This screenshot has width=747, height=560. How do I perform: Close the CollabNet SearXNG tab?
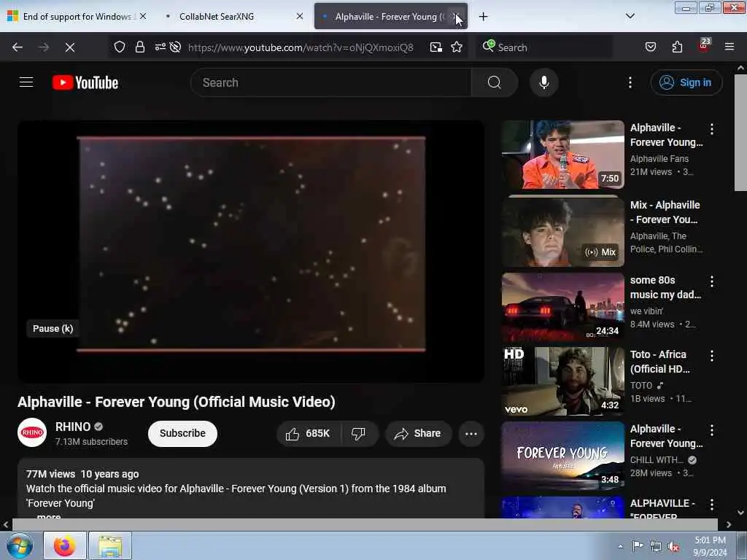pos(299,16)
